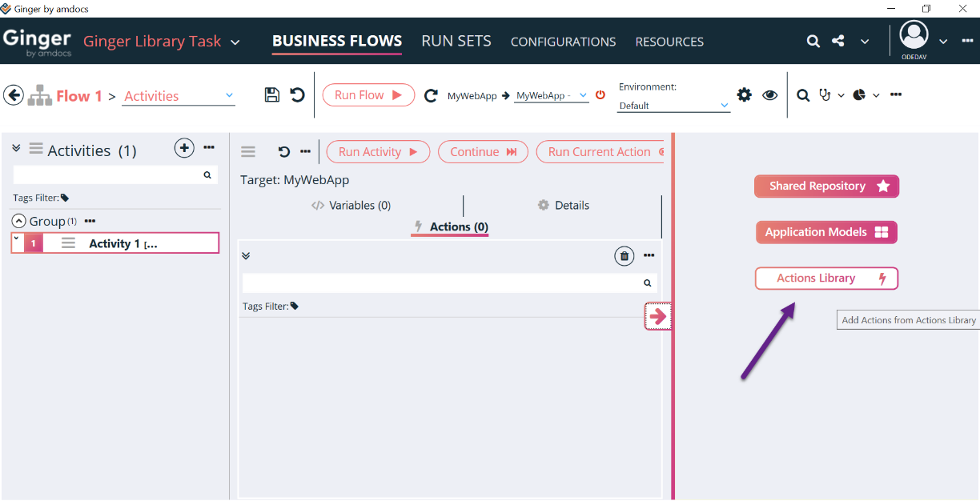Click the stethoscope analyzer icon

coord(825,95)
